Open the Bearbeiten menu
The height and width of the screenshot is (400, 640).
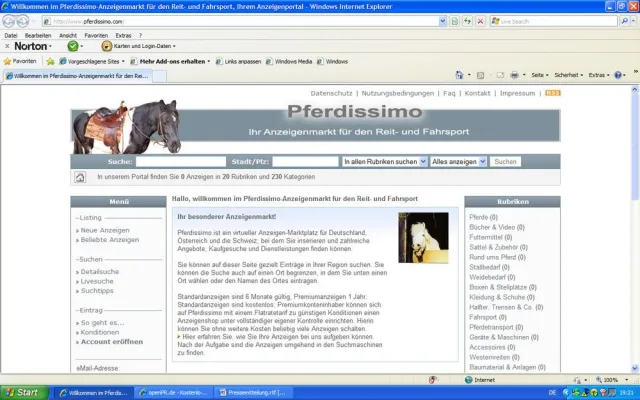point(36,35)
